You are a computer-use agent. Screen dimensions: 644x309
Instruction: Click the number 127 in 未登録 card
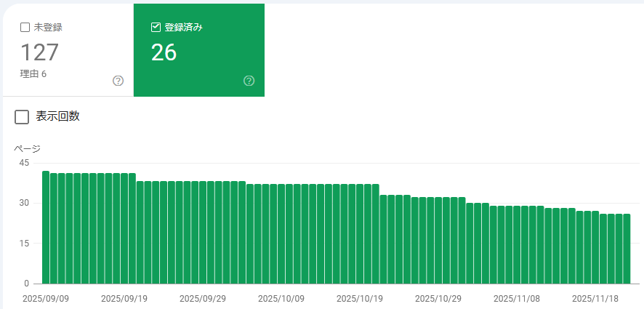(x=39, y=52)
